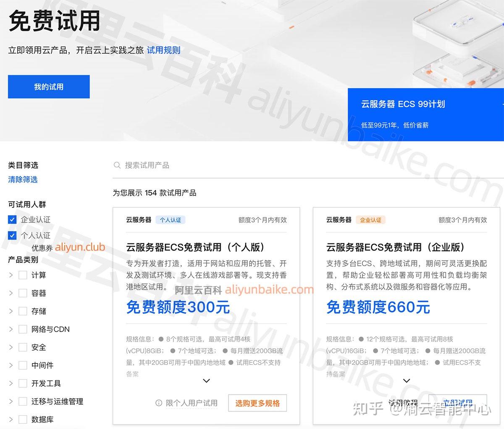The height and width of the screenshot is (429, 504).
Task: Click 免费额度660元 text
Action: [378, 307]
